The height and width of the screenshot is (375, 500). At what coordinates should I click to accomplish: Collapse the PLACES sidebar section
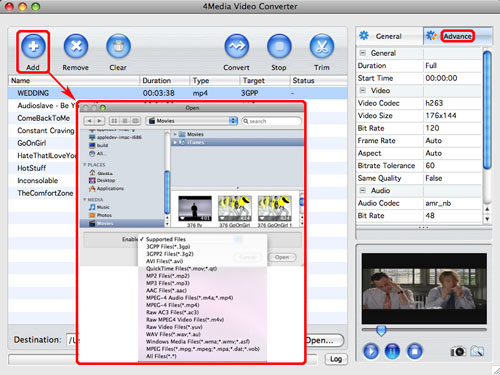tap(85, 165)
